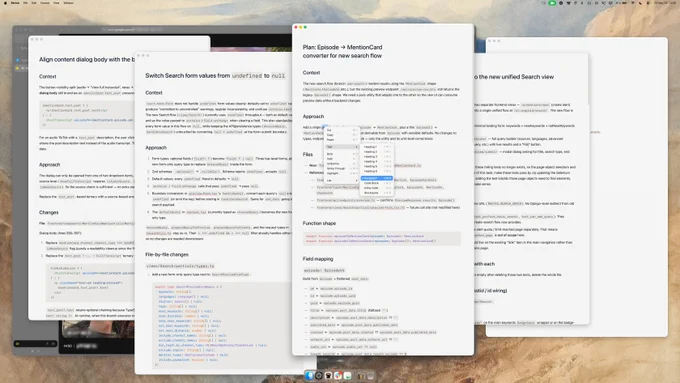Open the green image app in the Dock
This screenshot has height=383, width=680.
(x=347, y=376)
